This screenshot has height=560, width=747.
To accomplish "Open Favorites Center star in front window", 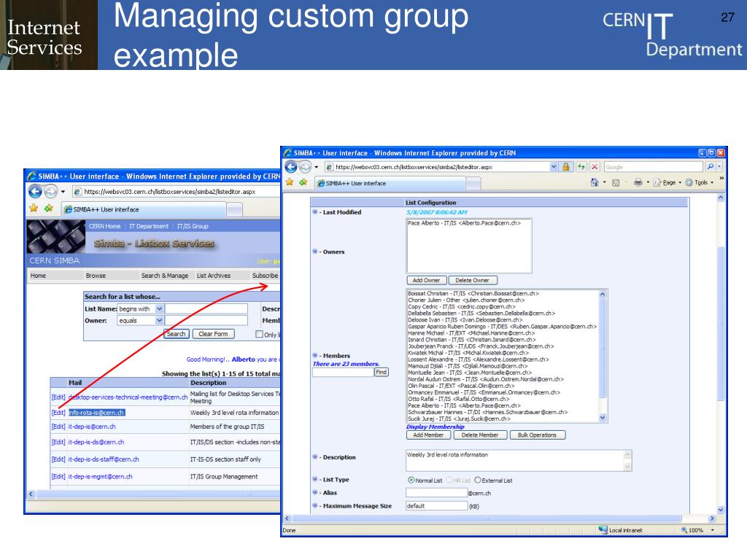I will (290, 182).
